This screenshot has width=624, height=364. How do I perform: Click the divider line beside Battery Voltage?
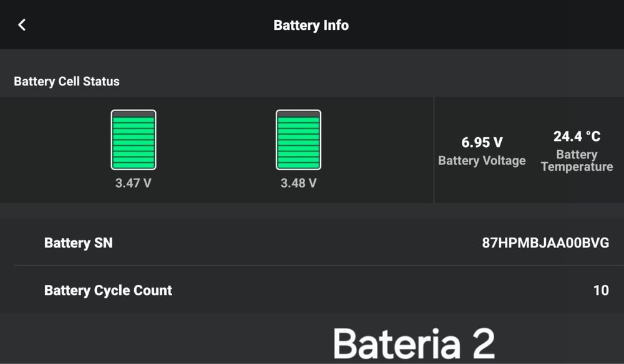click(434, 150)
